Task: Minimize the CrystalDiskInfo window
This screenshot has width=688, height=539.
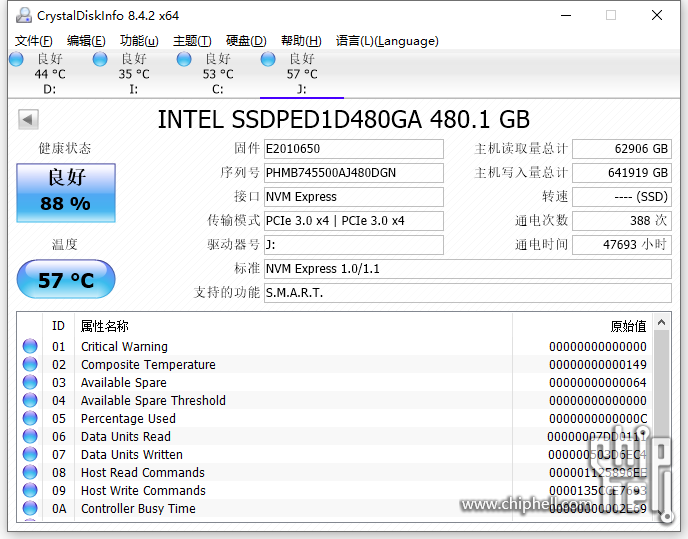Action: coord(566,15)
